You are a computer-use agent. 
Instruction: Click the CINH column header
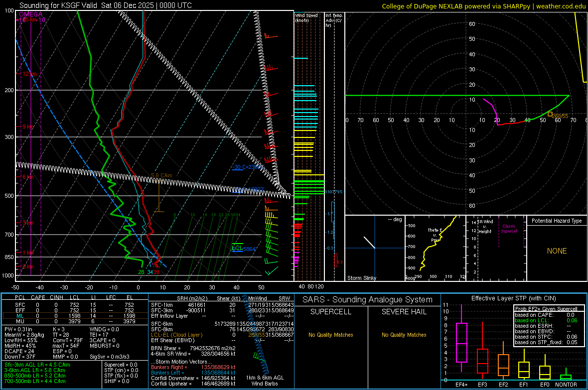57,297
